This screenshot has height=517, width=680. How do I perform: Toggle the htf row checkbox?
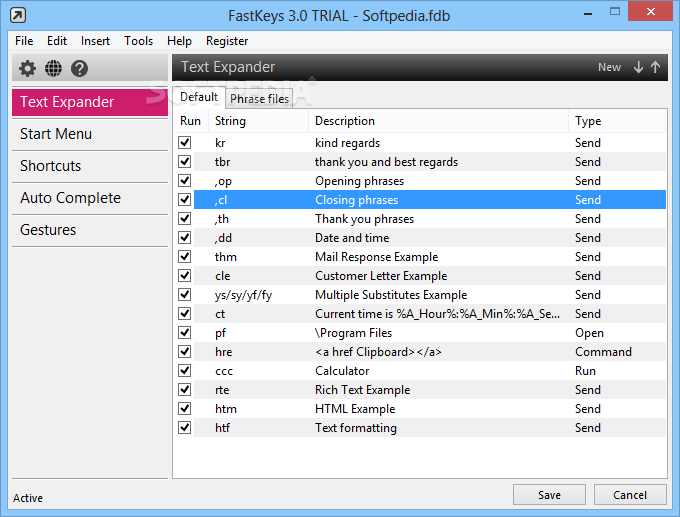[185, 427]
